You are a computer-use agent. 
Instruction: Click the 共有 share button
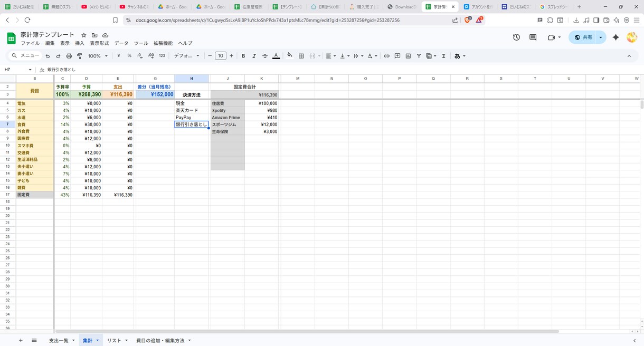[x=583, y=37]
